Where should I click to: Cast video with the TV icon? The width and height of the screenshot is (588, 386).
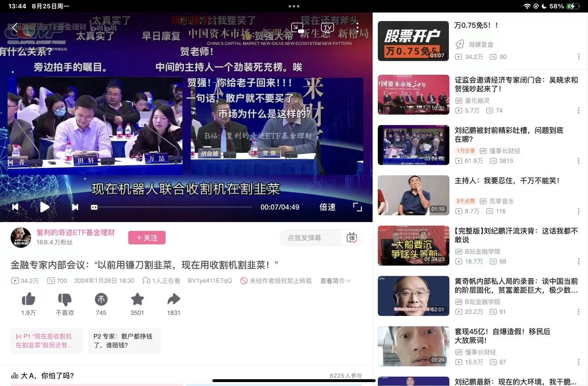[x=327, y=28]
